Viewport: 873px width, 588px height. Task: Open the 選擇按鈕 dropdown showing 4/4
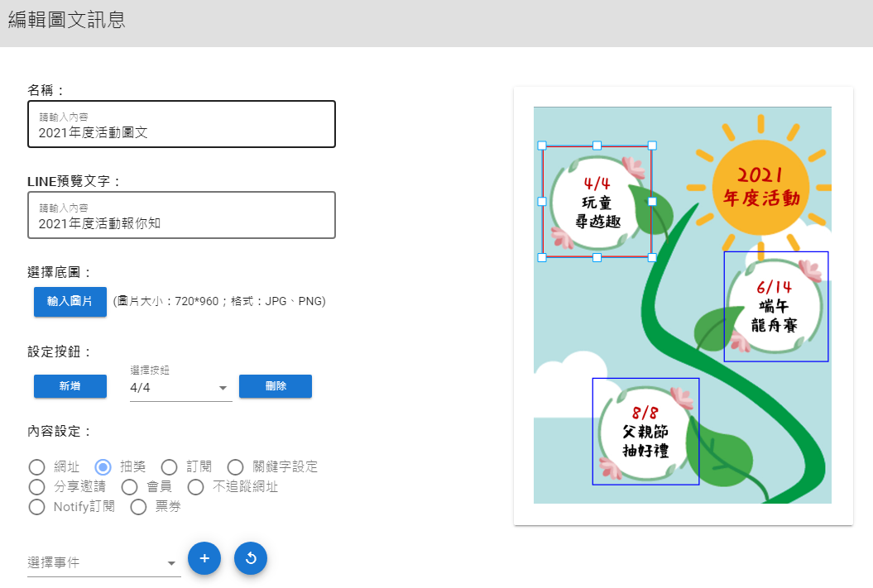click(180, 388)
